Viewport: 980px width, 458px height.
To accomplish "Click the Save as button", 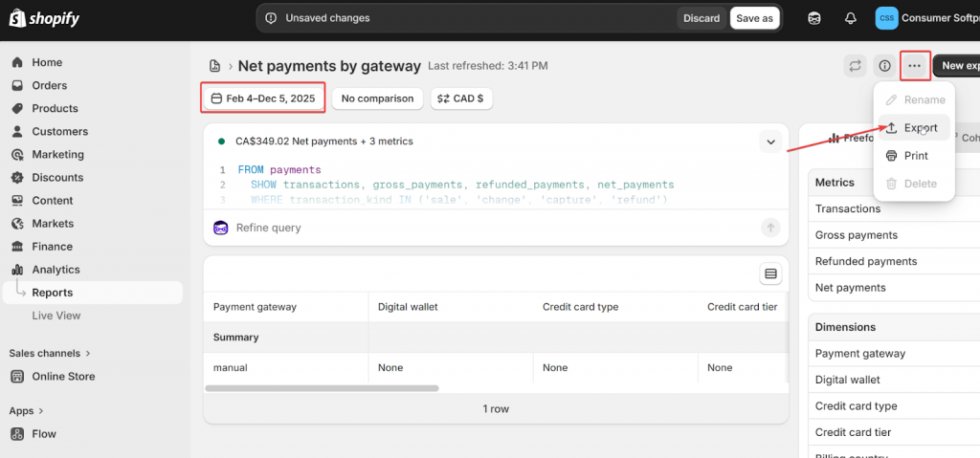I will (x=754, y=18).
